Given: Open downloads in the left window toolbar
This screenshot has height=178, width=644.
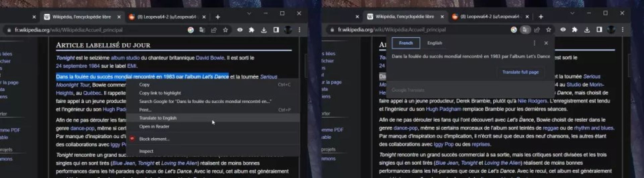Looking at the screenshot, I should (x=264, y=30).
